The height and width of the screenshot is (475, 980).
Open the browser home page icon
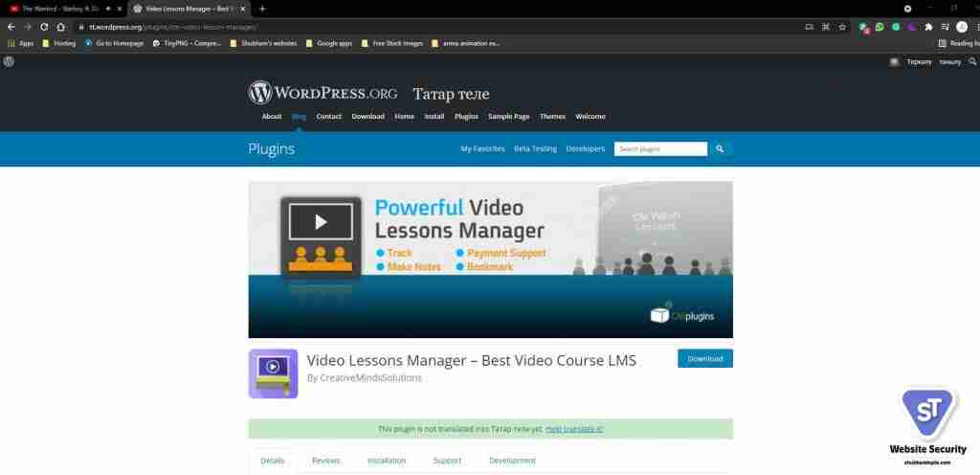coord(60,27)
